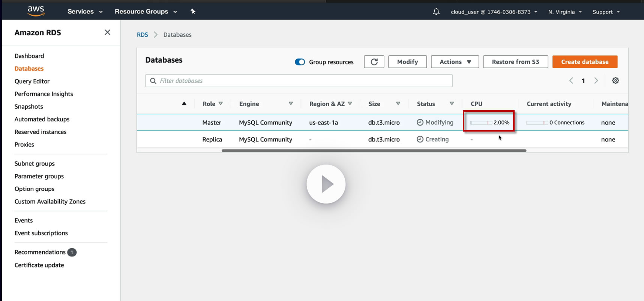Open Query Editor from the sidebar
The image size is (644, 301).
click(32, 81)
